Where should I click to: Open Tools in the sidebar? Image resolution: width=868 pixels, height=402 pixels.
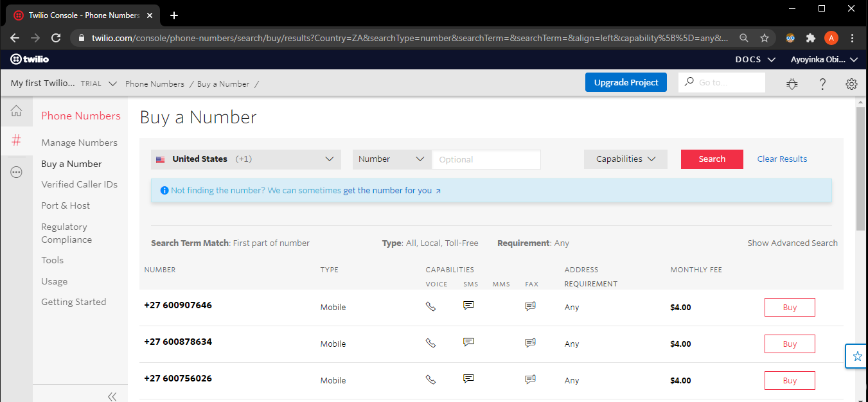point(52,260)
